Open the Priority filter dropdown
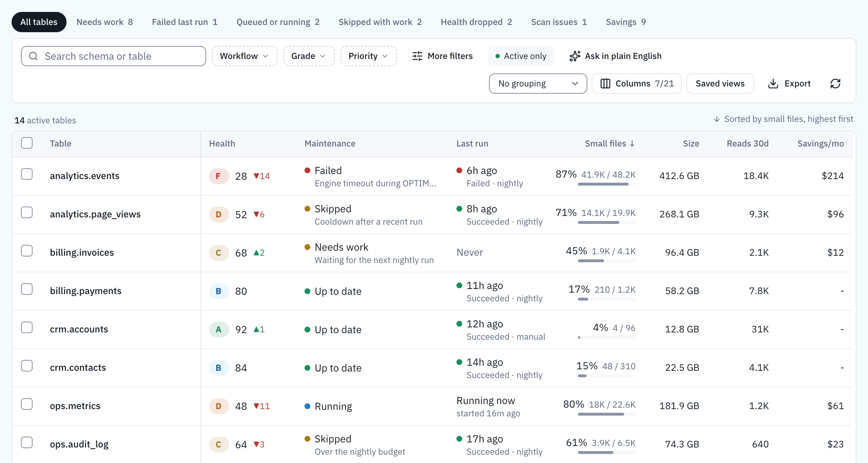This screenshot has width=868, height=463. (x=369, y=56)
